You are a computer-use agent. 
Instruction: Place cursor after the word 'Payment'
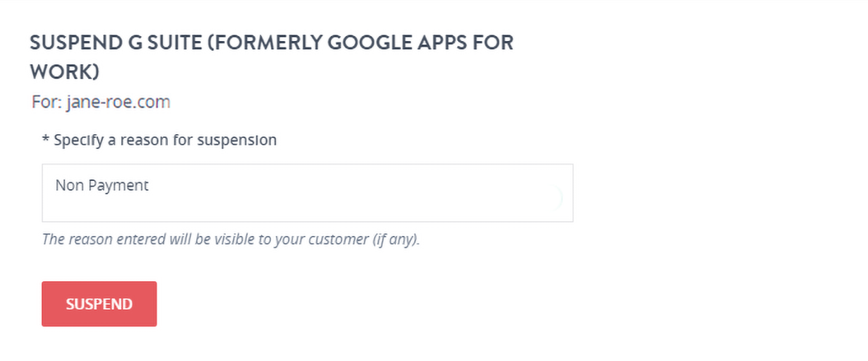[x=150, y=186]
